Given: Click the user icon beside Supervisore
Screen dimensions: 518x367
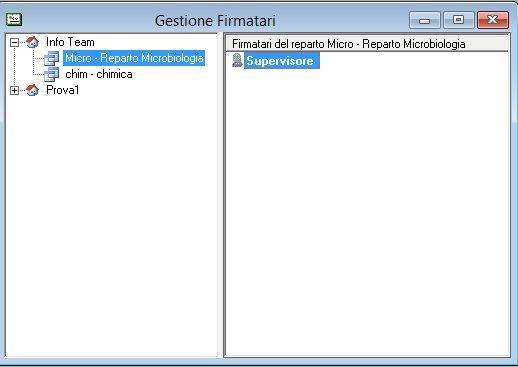Looking at the screenshot, I should coord(237,60).
